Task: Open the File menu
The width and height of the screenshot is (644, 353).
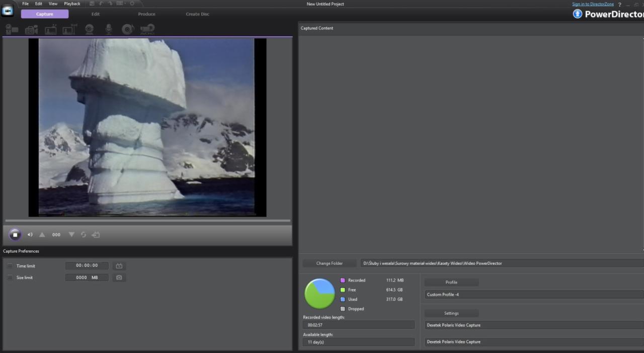Action: point(25,4)
